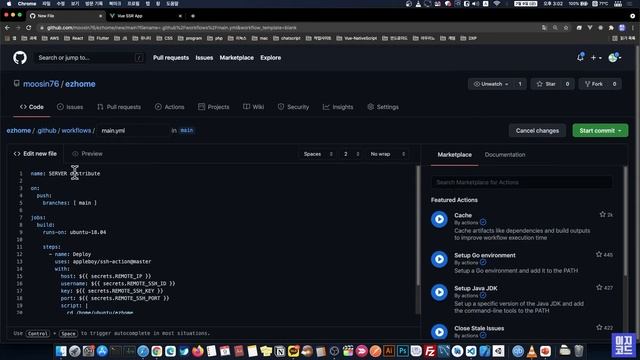Open the Actions repository tab

[x=169, y=107]
